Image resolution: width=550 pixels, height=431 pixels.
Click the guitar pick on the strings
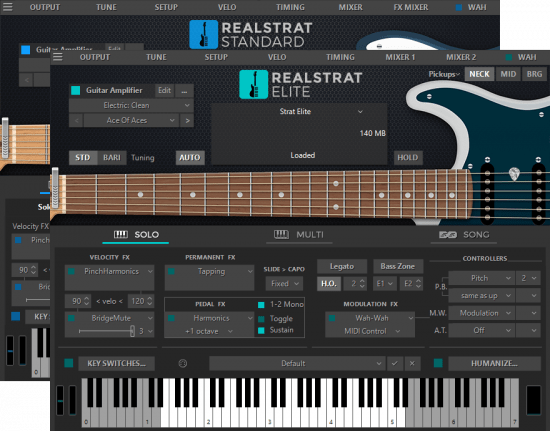(514, 174)
